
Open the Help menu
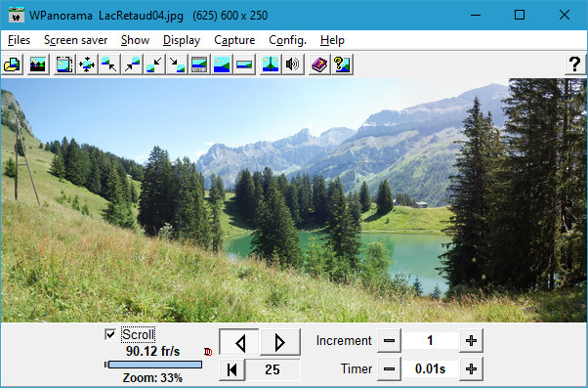(x=332, y=40)
